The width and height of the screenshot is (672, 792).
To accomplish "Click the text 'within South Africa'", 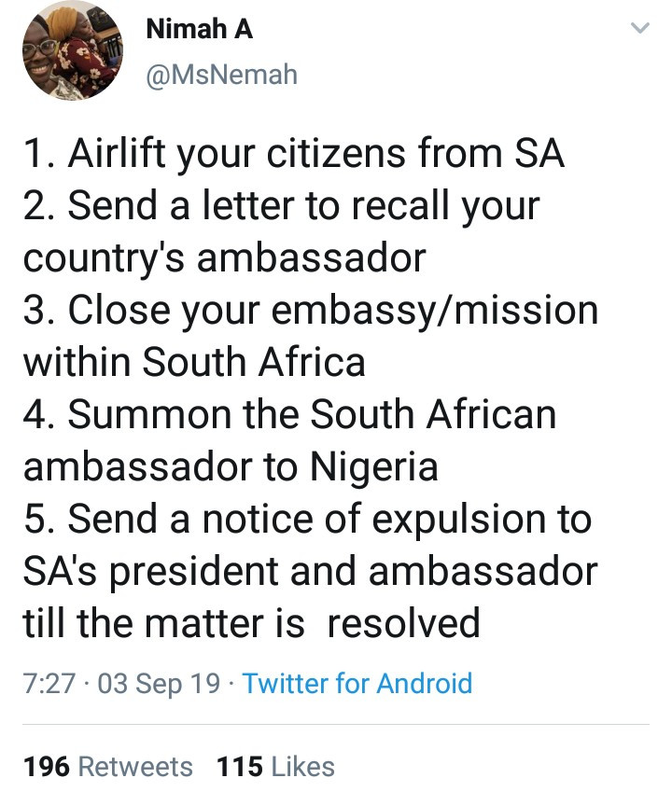I will [194, 362].
